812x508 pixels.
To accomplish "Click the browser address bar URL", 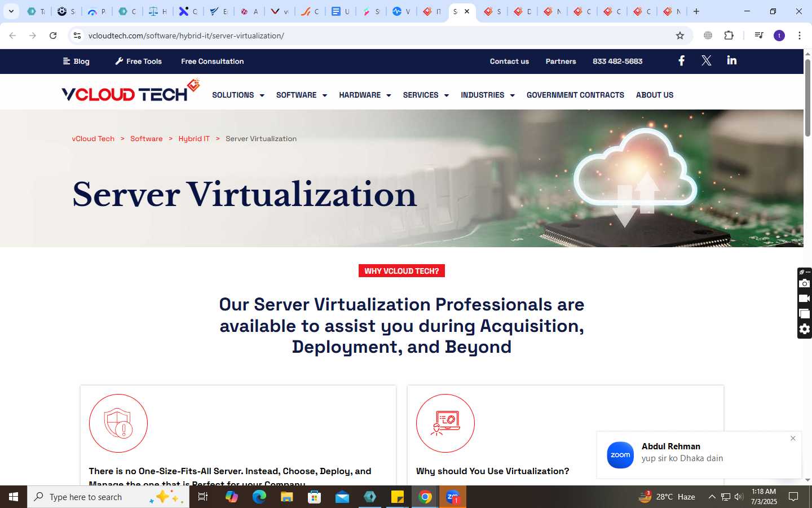I will [x=186, y=36].
